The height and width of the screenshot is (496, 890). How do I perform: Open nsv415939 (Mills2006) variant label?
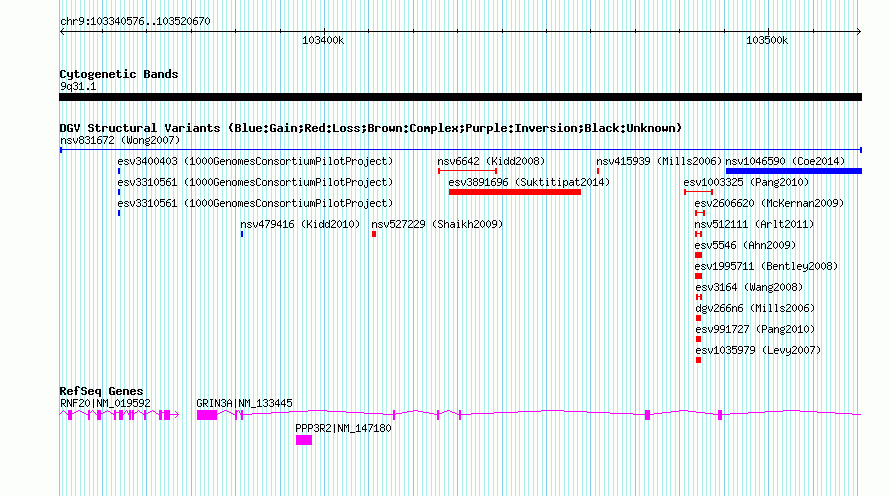tap(658, 161)
